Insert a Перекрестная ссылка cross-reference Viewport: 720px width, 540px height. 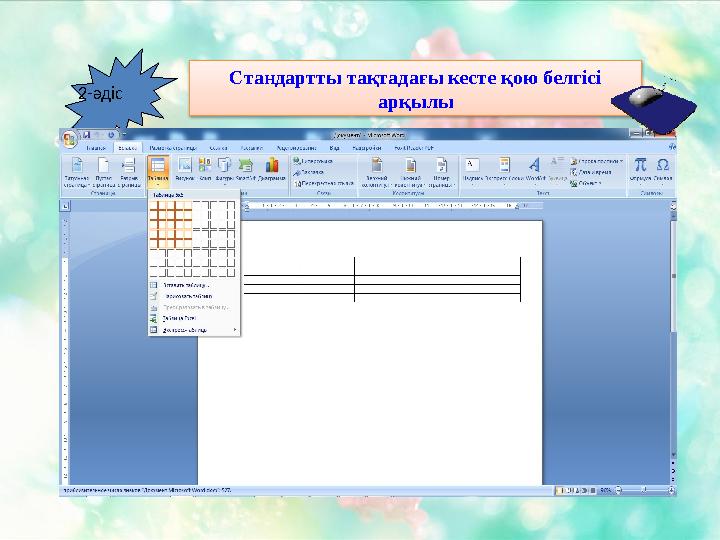[324, 183]
